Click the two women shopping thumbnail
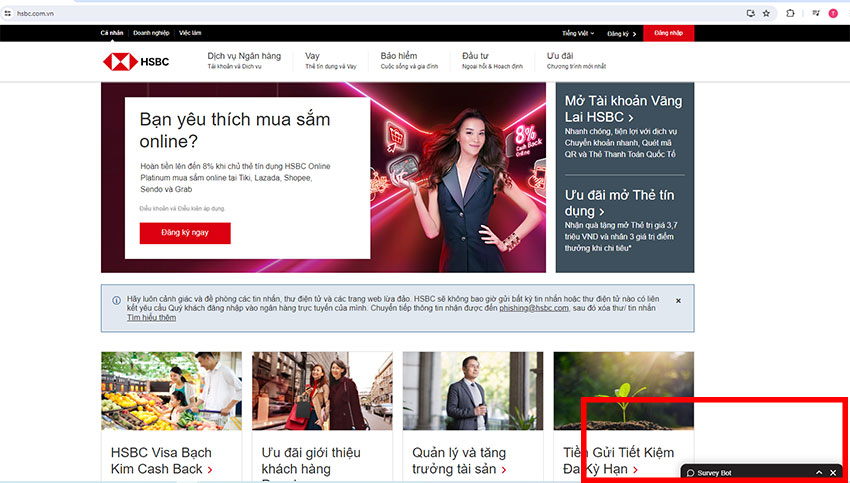This screenshot has height=483, width=850. [x=322, y=391]
